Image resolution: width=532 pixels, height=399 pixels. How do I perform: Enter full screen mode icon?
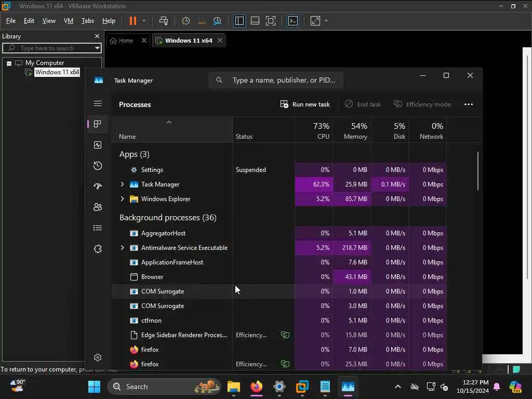point(271,21)
